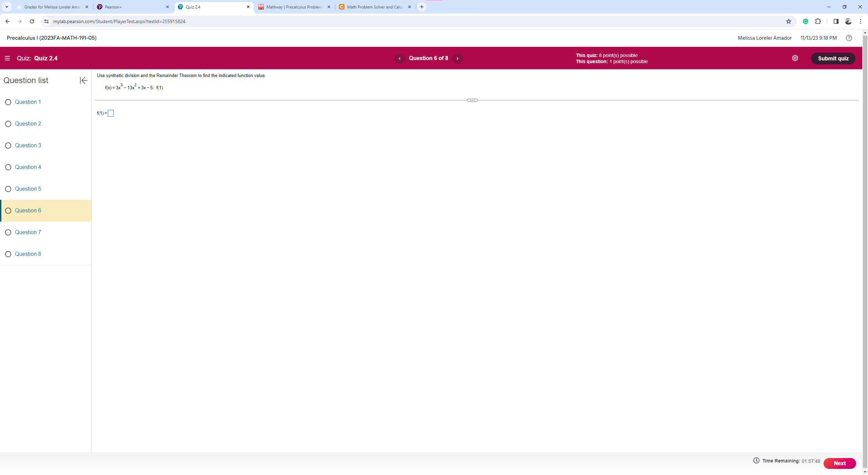This screenshot has width=868, height=475.
Task: Advance with the next question arrow
Action: pyautogui.click(x=457, y=58)
